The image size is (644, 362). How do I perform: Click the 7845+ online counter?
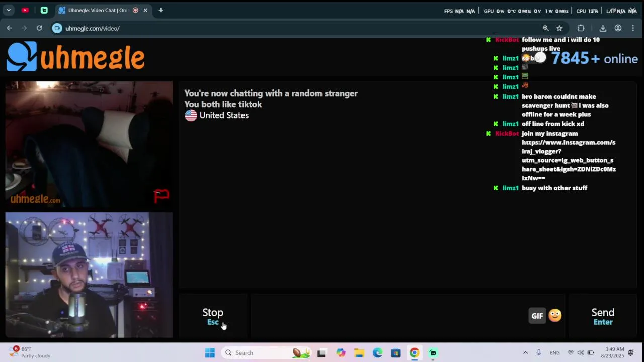(595, 58)
